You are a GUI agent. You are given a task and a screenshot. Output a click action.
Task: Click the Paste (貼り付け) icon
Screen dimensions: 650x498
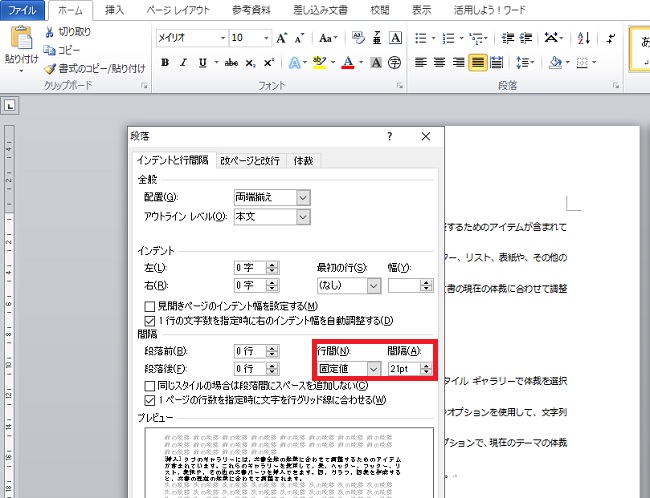click(x=22, y=45)
